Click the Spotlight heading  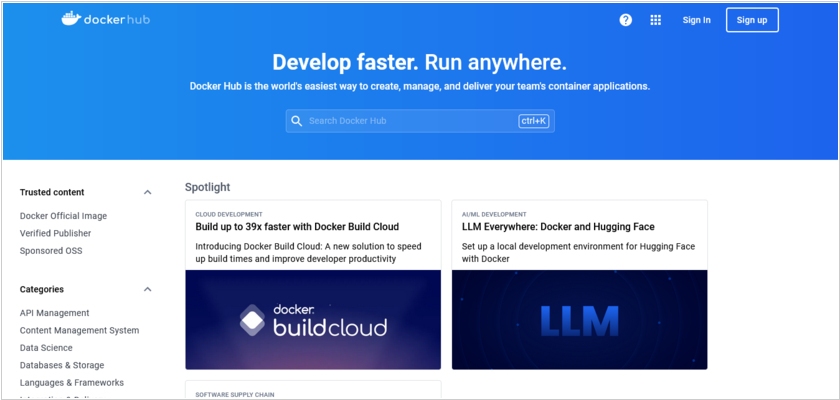(x=207, y=187)
